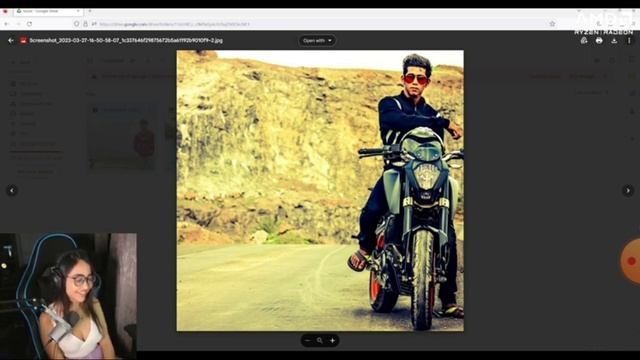640x360 pixels.
Task: Download the image file
Action: [x=614, y=40]
